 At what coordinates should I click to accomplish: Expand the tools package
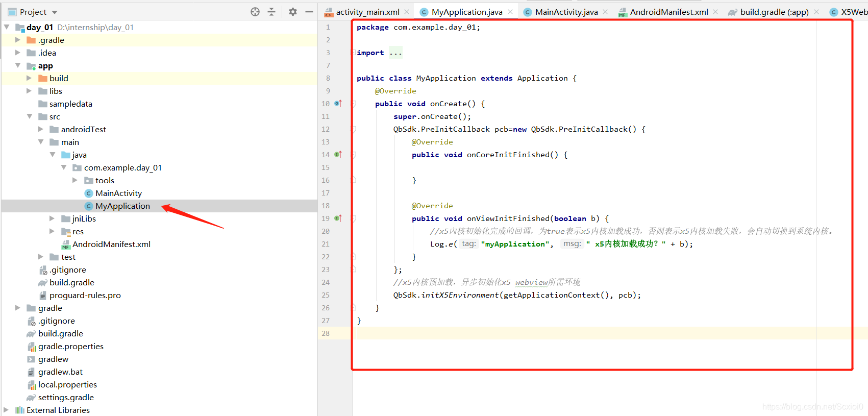pyautogui.click(x=75, y=180)
